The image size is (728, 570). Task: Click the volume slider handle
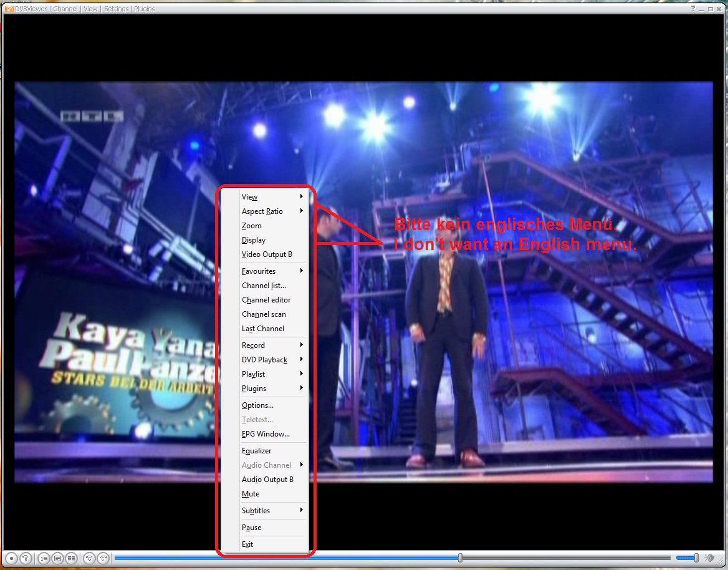click(x=697, y=558)
